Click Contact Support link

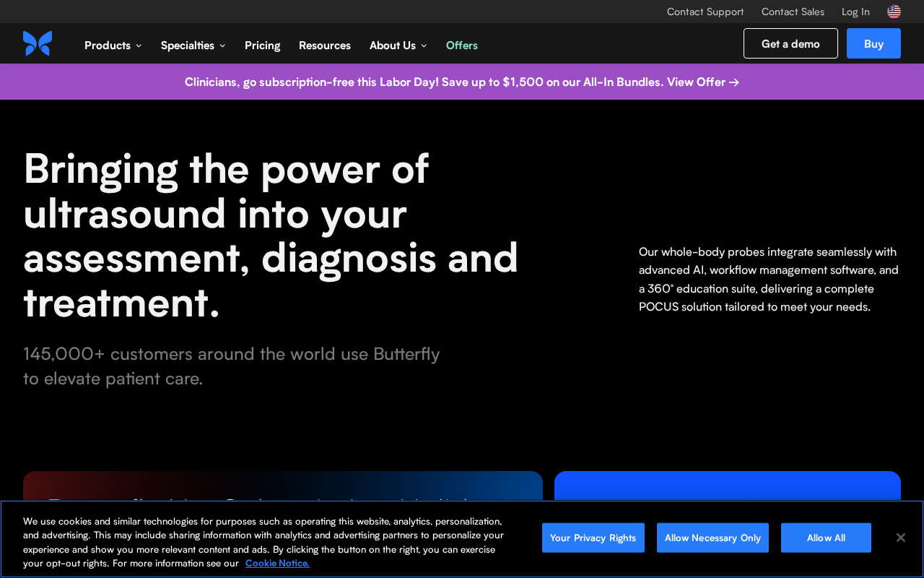click(705, 12)
